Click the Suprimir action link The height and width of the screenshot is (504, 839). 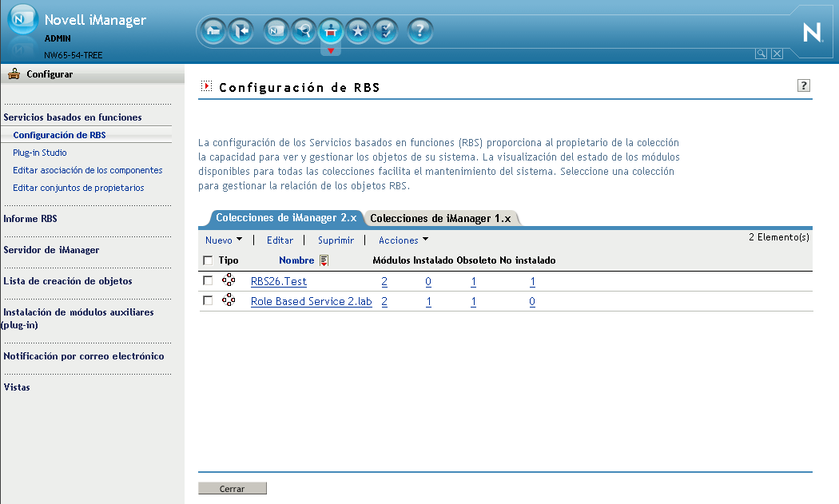click(x=336, y=240)
